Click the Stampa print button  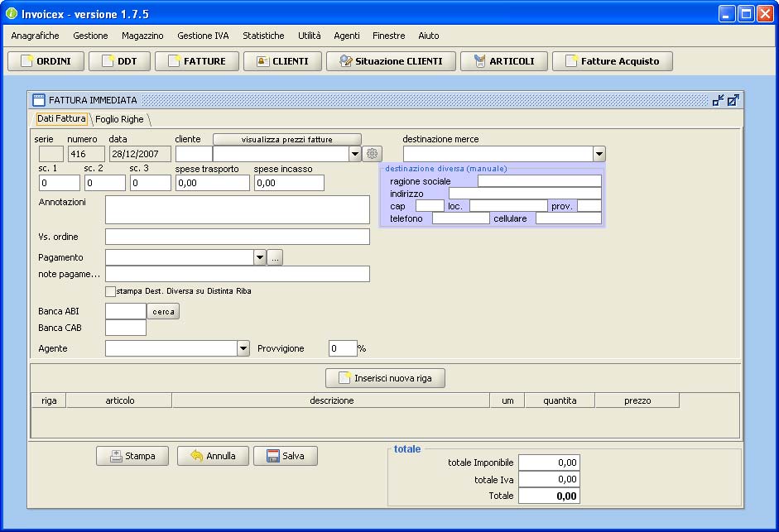click(x=132, y=456)
